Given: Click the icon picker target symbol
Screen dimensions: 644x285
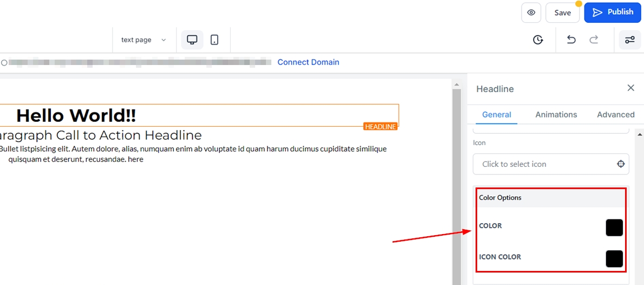Looking at the screenshot, I should [x=621, y=164].
